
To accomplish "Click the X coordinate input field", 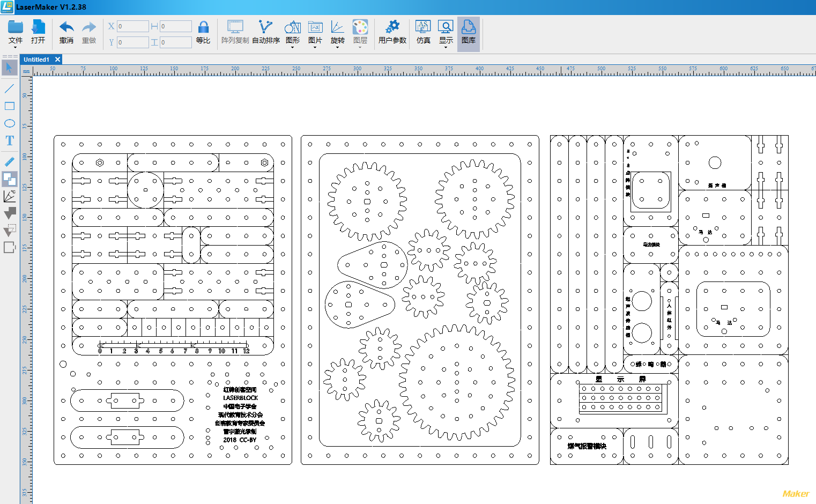I will coord(132,26).
